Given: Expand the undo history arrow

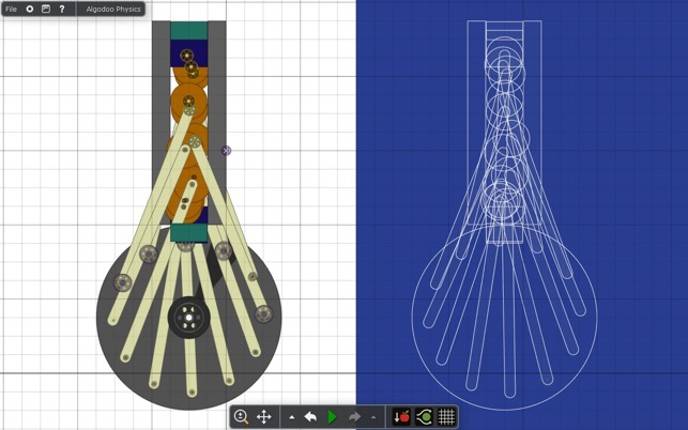Looking at the screenshot, I should [x=292, y=417].
